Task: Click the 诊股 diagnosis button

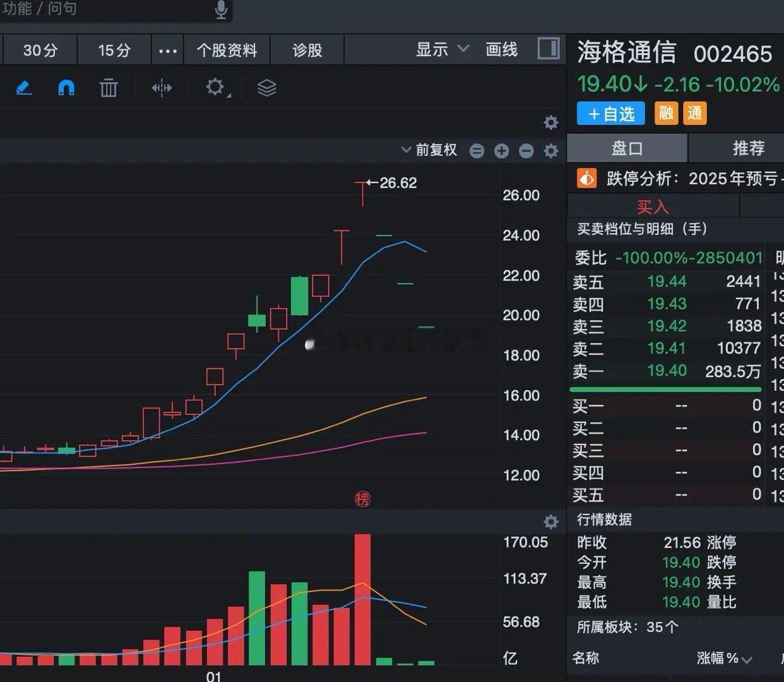Action: pos(307,49)
